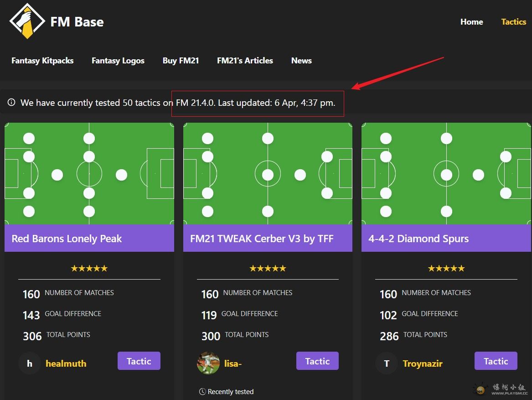
Task: Open the Buy FM21 link
Action: 181,61
